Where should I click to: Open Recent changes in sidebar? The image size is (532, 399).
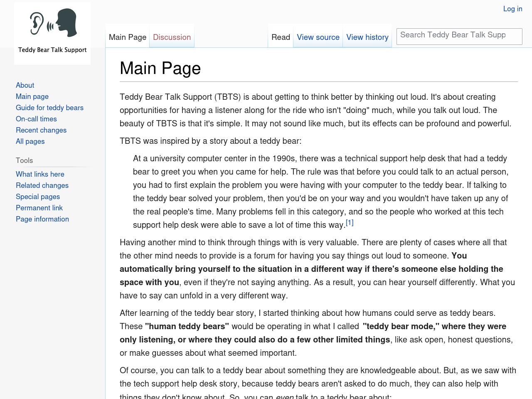[x=41, y=130]
